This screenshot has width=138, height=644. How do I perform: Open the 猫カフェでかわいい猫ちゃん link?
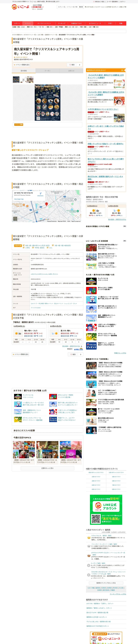[106, 160]
